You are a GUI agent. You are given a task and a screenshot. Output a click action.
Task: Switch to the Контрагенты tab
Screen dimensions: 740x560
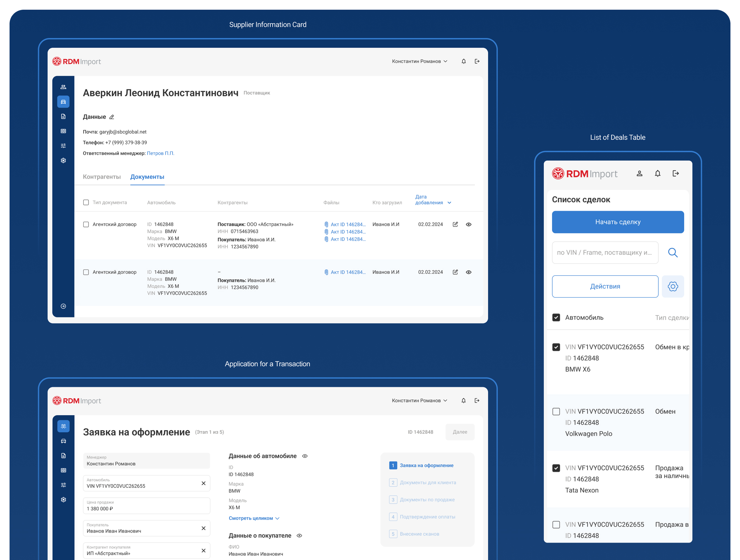(x=102, y=177)
